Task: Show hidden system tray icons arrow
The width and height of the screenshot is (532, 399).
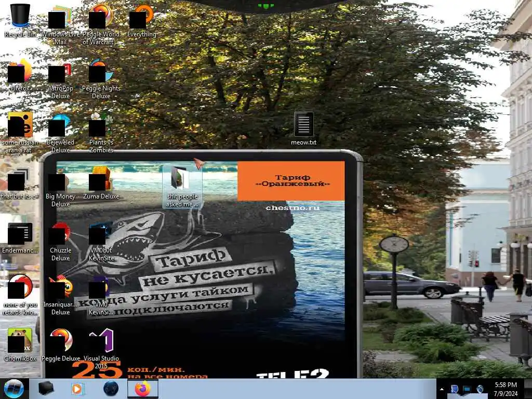Action: [x=442, y=389]
